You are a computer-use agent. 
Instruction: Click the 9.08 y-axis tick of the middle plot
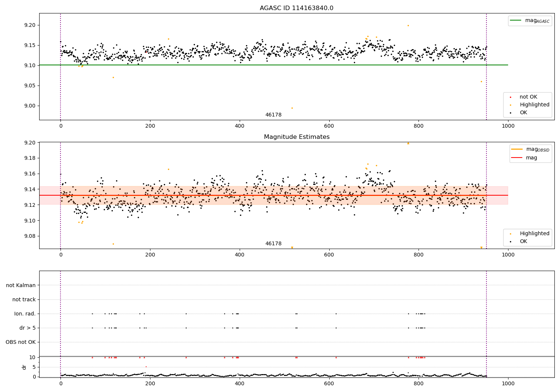coord(30,236)
